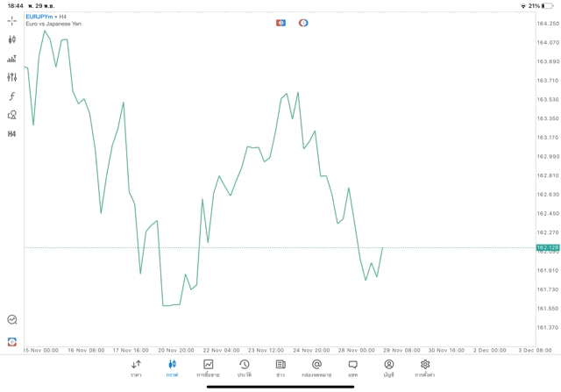This screenshot has width=561, height=392.
Task: Open the indicators function icon
Action: tap(11, 96)
